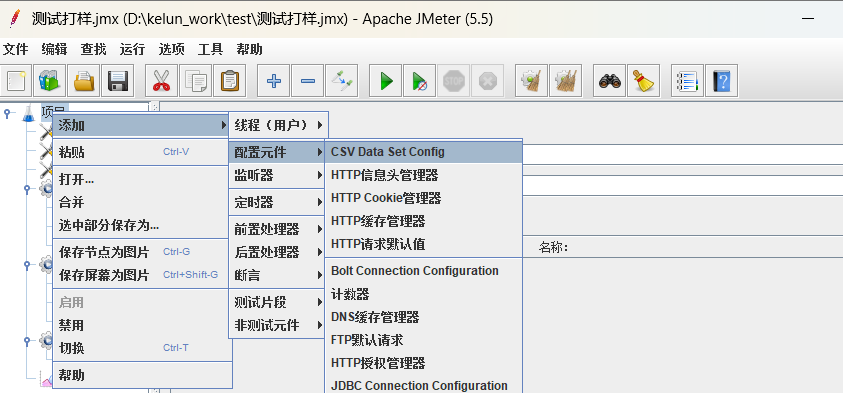Click the New test plan icon
This screenshot has width=843, height=393.
coord(17,81)
